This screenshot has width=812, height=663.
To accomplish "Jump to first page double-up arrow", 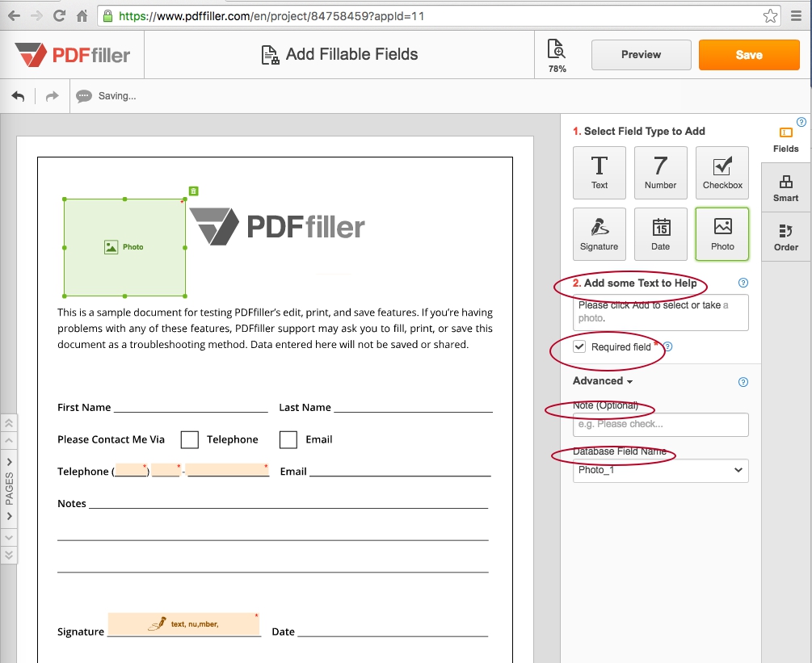I will (9, 423).
